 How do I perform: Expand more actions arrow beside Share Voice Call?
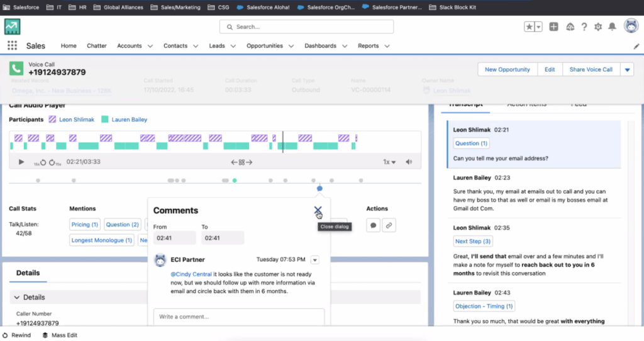coord(627,70)
